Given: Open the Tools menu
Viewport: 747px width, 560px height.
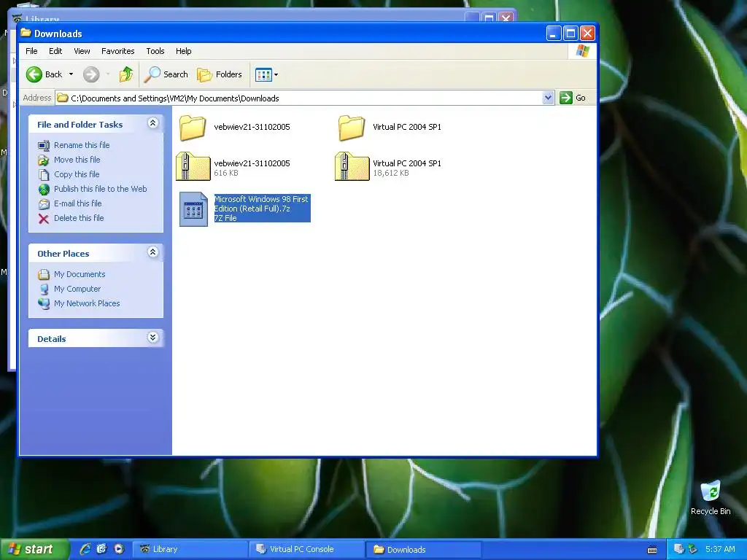Looking at the screenshot, I should point(155,51).
